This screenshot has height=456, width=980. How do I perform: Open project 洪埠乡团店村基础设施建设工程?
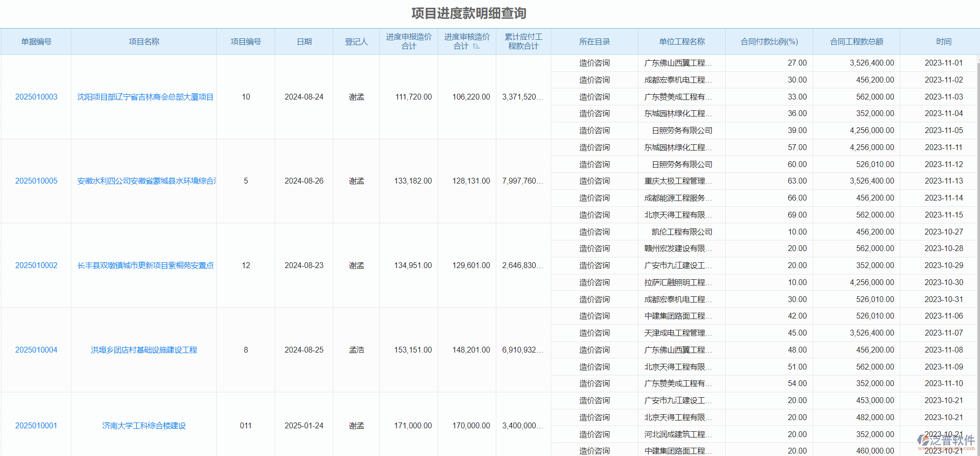coord(144,350)
